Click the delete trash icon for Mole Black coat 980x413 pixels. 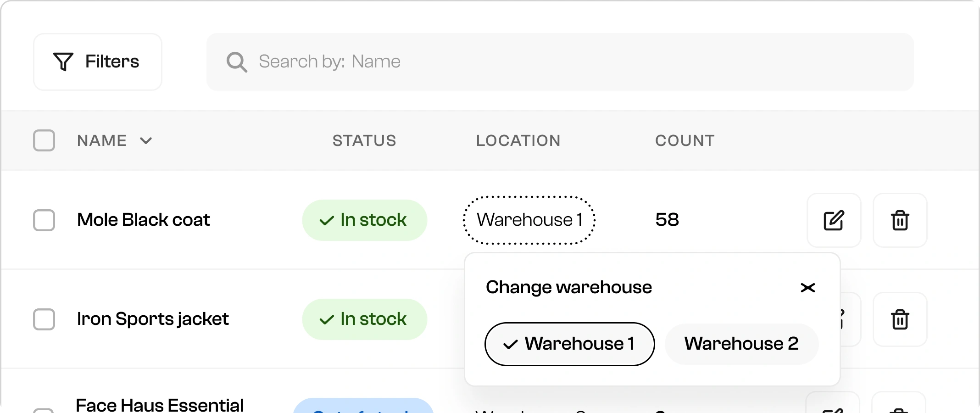(x=900, y=220)
